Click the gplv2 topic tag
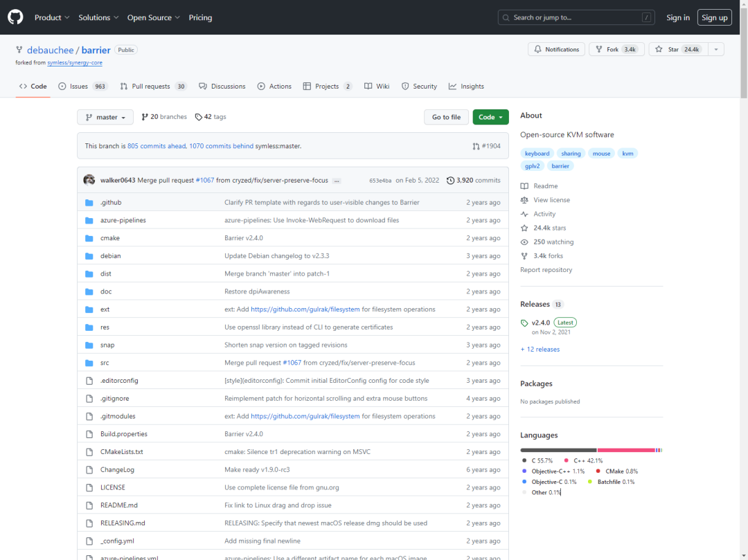The width and height of the screenshot is (748, 560). click(533, 166)
